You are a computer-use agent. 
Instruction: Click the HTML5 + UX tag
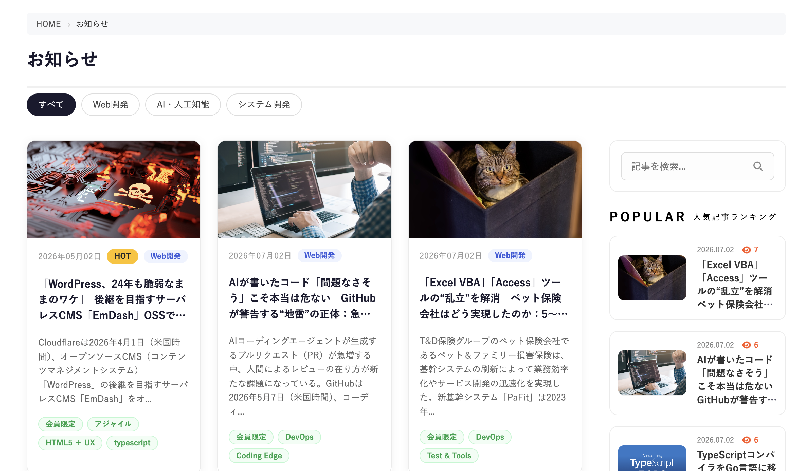70,442
